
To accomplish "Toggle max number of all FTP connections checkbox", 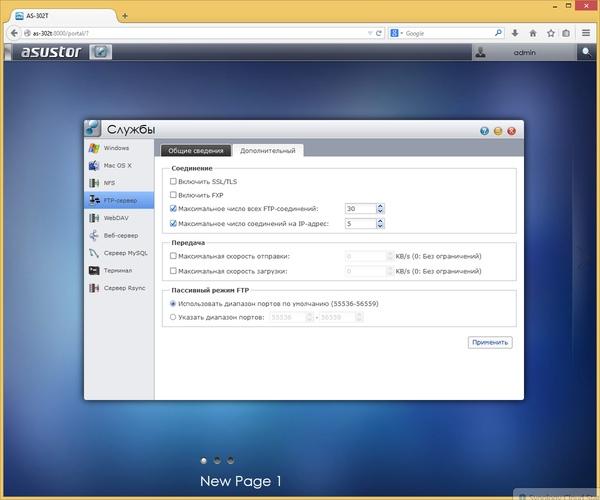I will click(173, 208).
